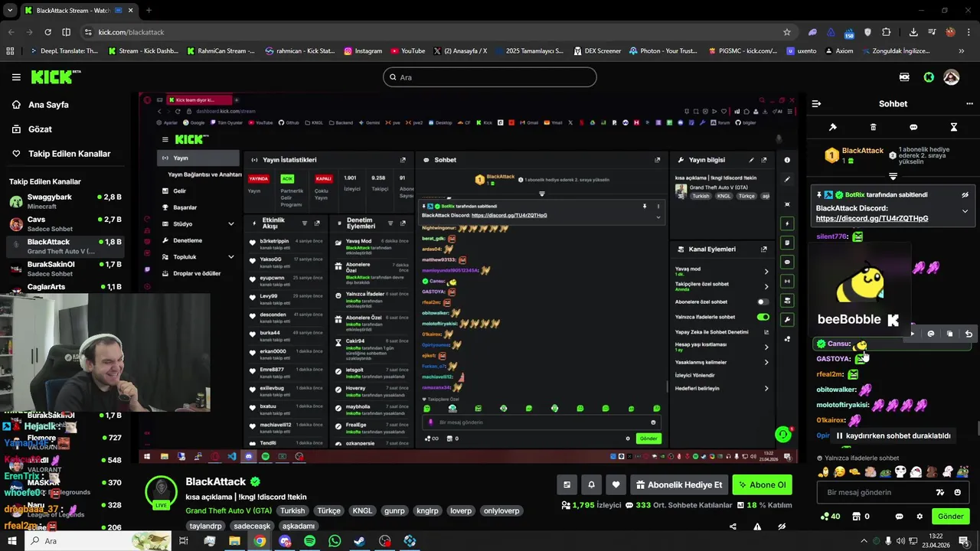Open the BlackAttack Discord link
Viewport: 980px width, 551px height.
pos(872,218)
